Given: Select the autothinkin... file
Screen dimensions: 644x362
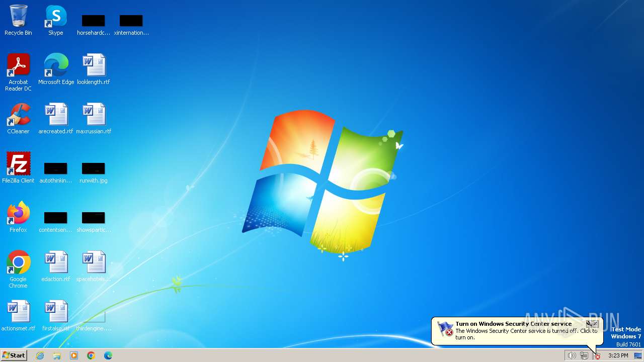Looking at the screenshot, I should (56, 172).
